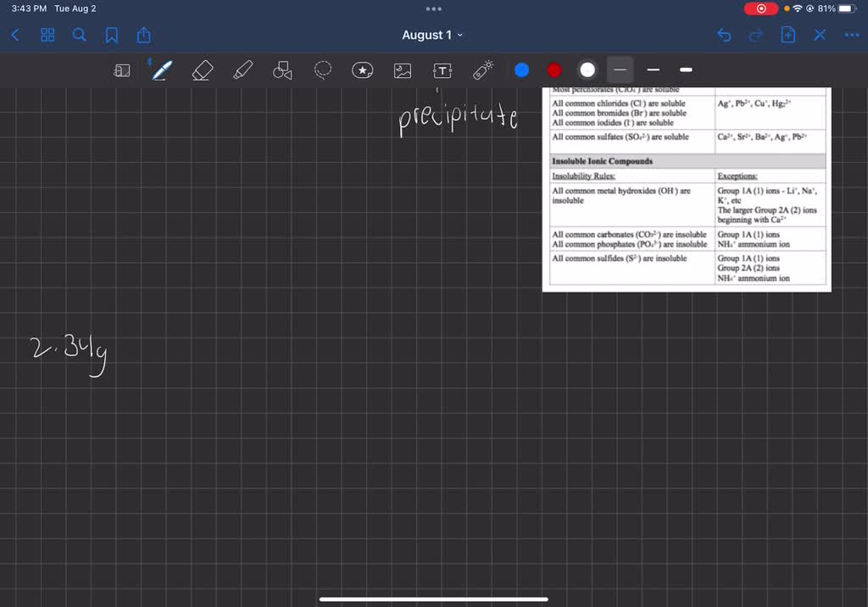Select the Eraser tool

[x=202, y=70]
